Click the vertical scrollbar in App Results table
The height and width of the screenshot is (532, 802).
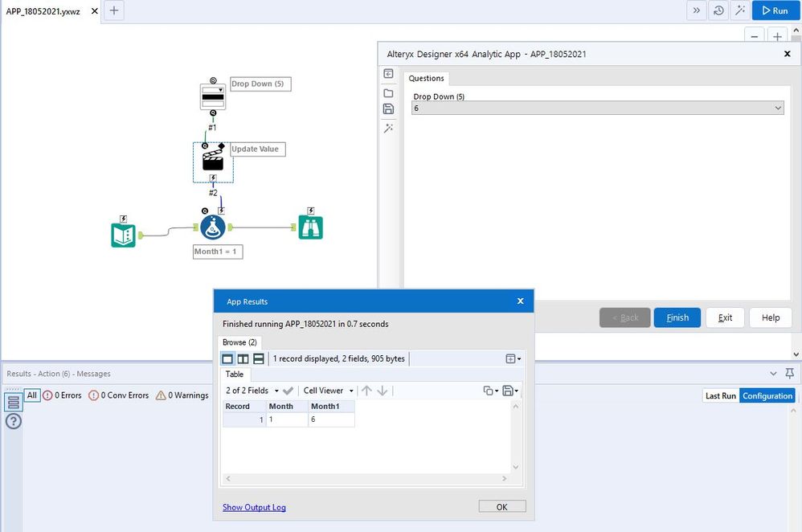point(516,436)
